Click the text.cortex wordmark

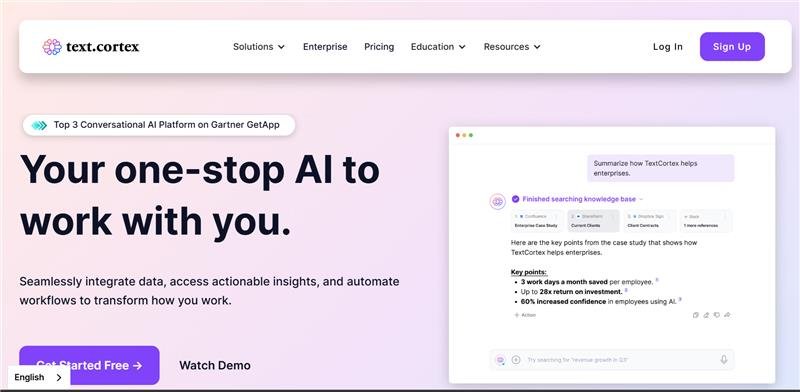103,47
